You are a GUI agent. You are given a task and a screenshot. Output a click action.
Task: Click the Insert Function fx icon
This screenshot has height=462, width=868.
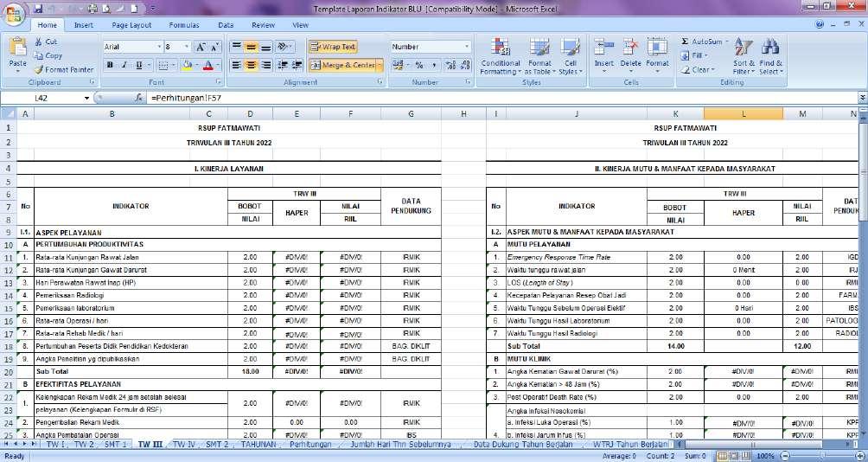[138, 98]
